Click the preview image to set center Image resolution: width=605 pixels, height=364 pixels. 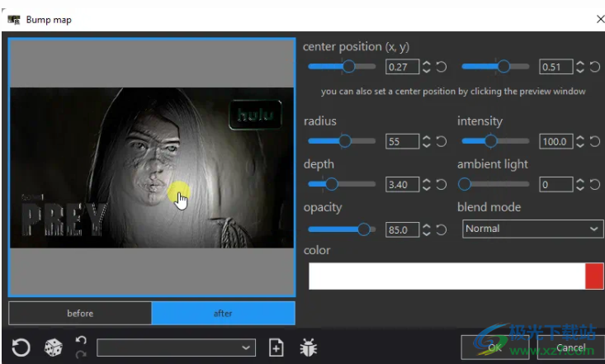point(152,167)
